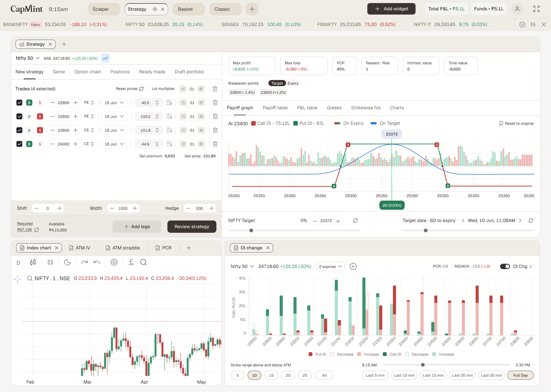The height and width of the screenshot is (392, 551).
Task: Pause the OI change live updates
Action: tap(353, 266)
